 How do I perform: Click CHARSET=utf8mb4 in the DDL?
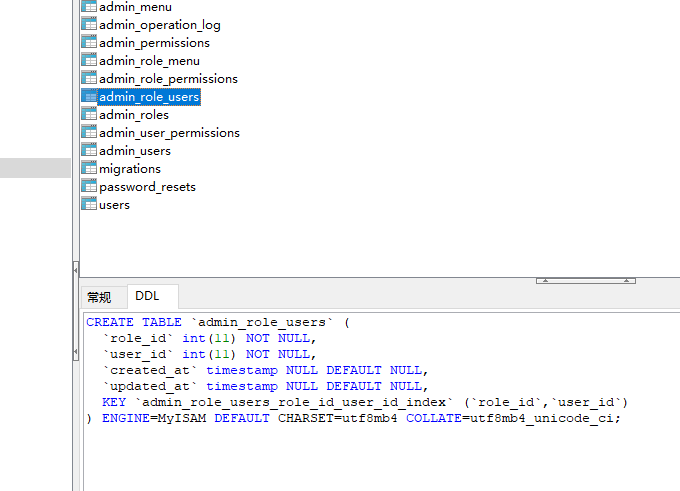point(337,419)
